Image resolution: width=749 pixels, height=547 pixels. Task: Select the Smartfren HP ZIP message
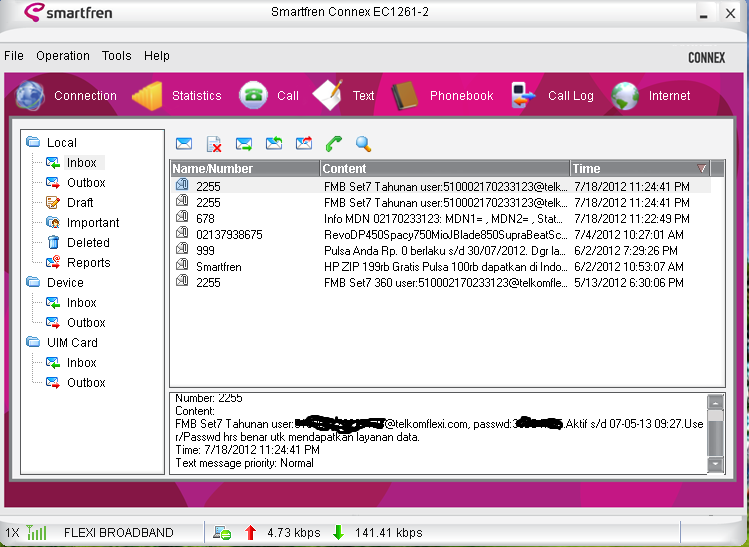click(440, 267)
